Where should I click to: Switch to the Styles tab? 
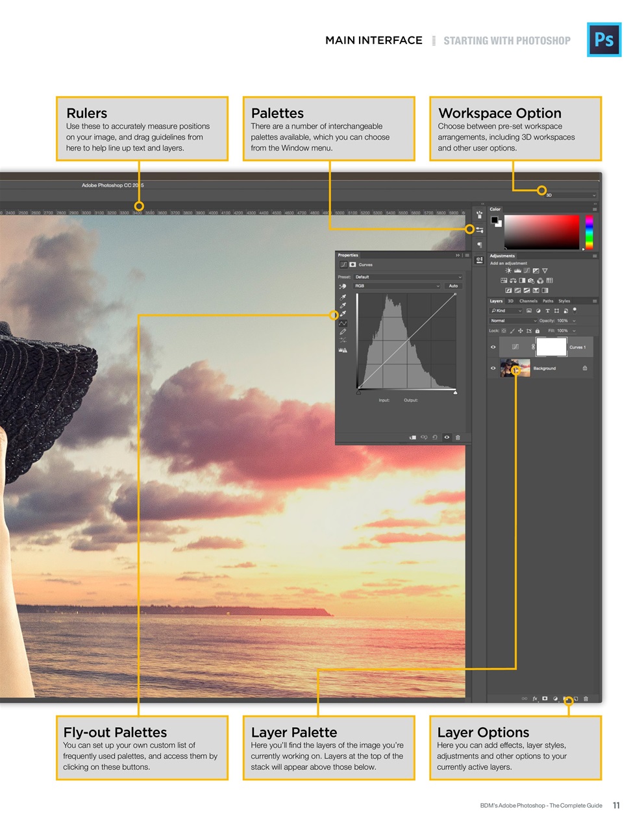[x=564, y=301]
